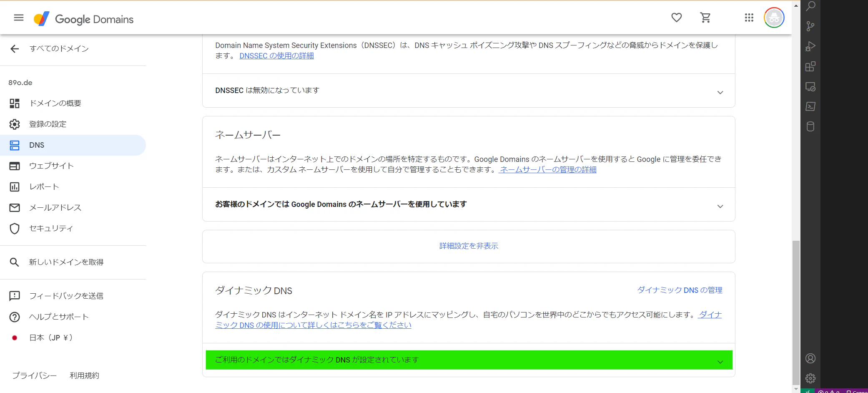Open VS Code Search view

point(810,6)
